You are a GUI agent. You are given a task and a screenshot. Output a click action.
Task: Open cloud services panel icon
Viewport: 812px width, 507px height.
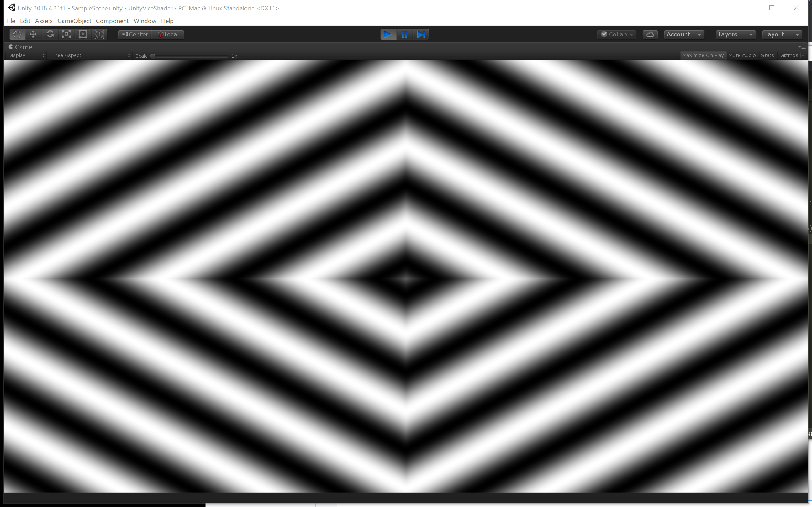click(650, 34)
